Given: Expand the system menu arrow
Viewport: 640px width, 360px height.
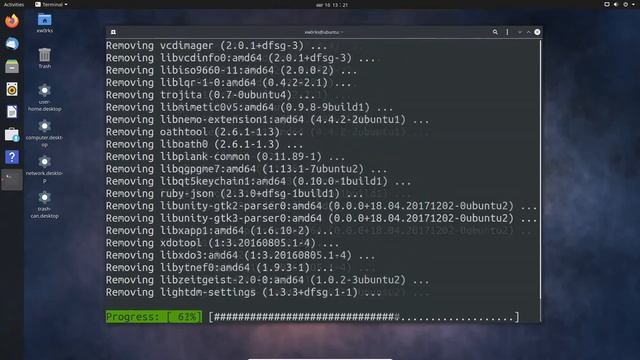Looking at the screenshot, I should click(x=633, y=4).
